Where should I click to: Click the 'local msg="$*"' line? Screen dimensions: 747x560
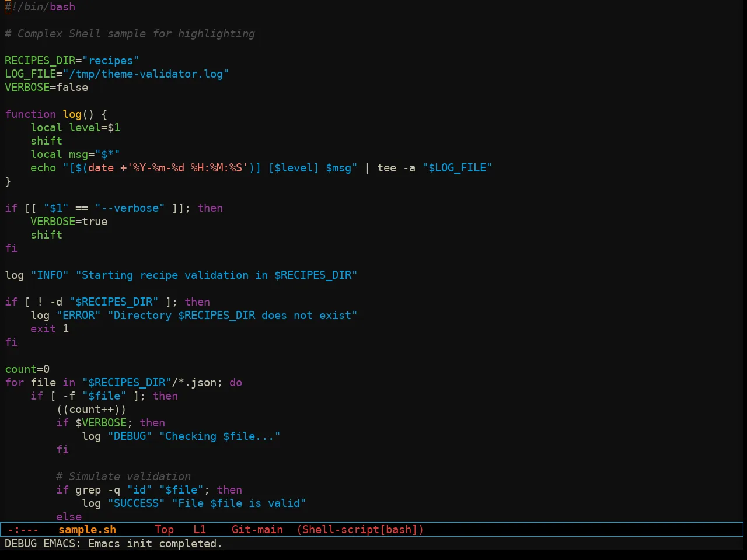click(x=75, y=155)
